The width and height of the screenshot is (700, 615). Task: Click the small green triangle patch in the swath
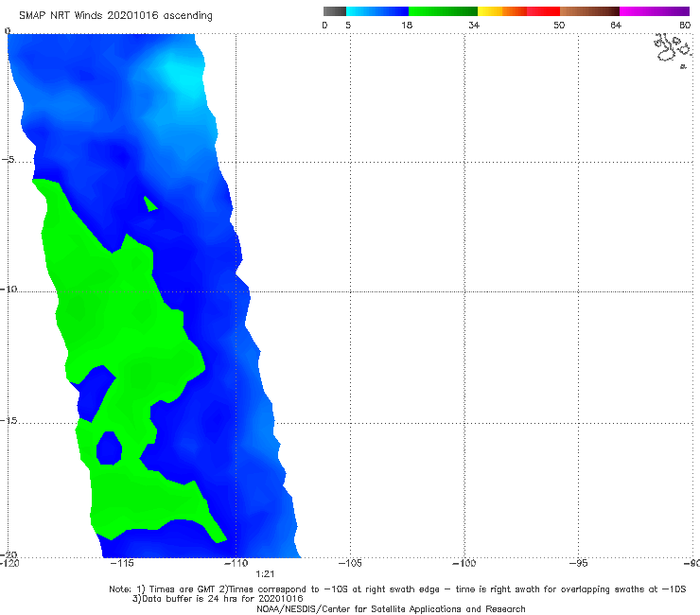coord(150,203)
